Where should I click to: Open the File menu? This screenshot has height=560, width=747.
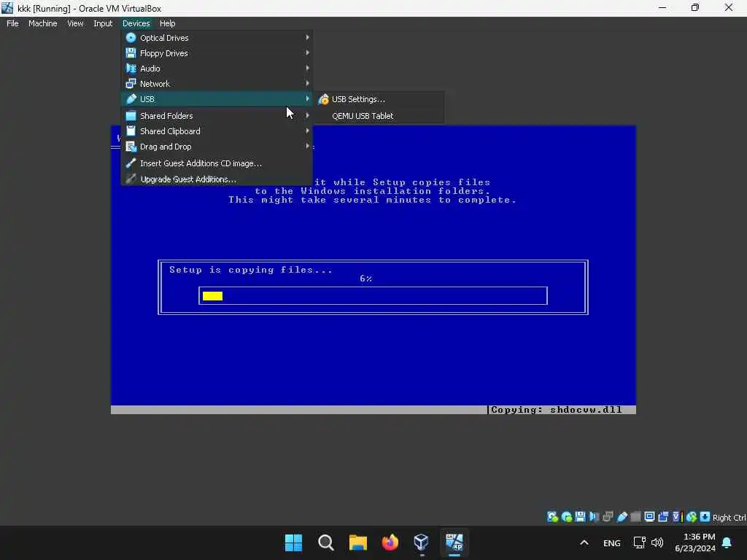pos(12,23)
